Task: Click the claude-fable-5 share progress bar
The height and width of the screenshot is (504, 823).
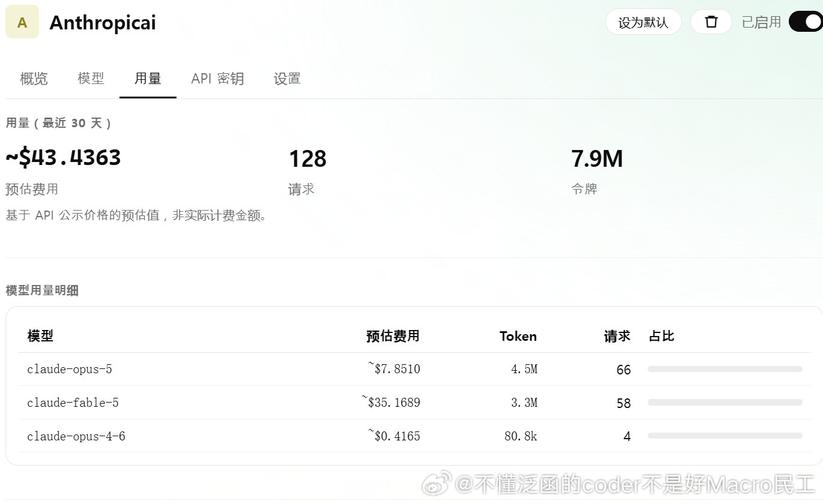Action: click(x=725, y=403)
